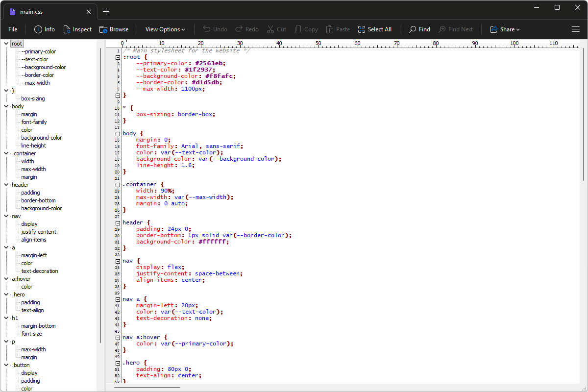Click the Redo button

pyautogui.click(x=247, y=29)
